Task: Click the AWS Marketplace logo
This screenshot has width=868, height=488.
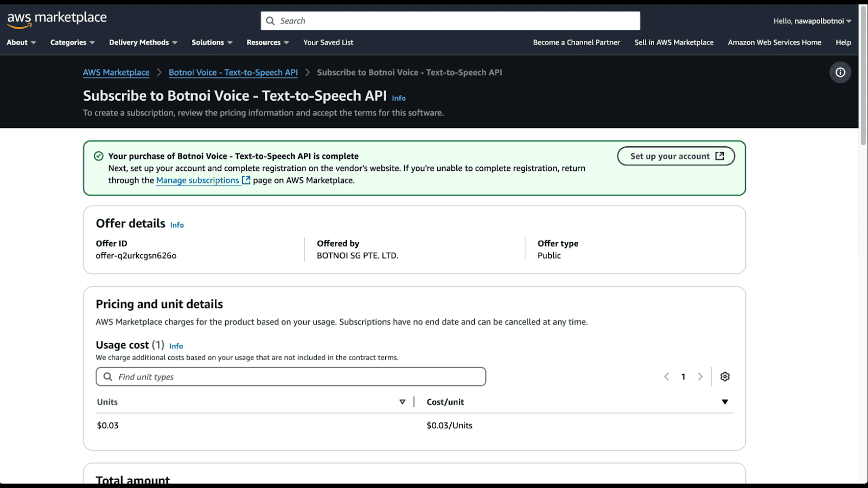Action: [x=57, y=20]
